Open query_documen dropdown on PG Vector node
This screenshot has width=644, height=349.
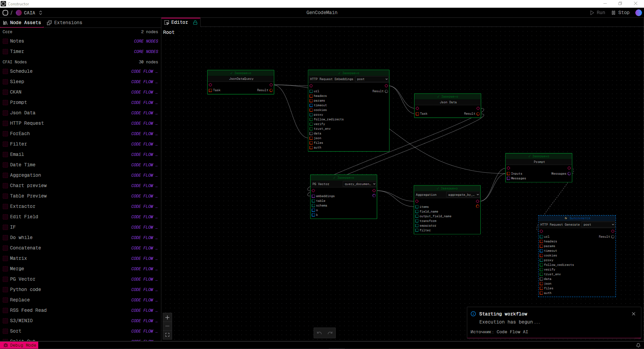[x=360, y=184]
